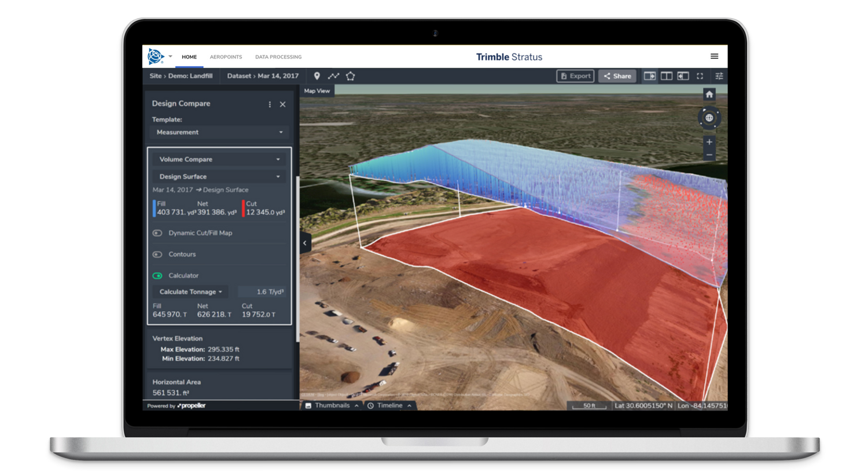Turn off the Calculator switch
Image resolution: width=868 pixels, height=472 pixels.
click(x=157, y=276)
